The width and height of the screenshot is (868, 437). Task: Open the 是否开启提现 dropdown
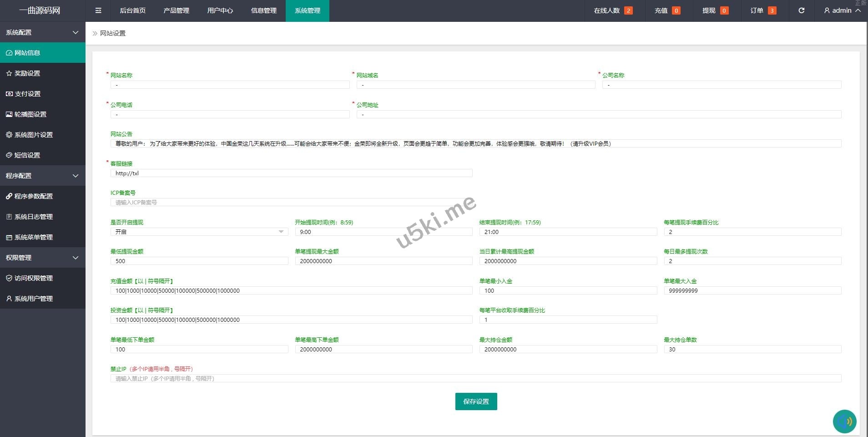click(x=199, y=232)
